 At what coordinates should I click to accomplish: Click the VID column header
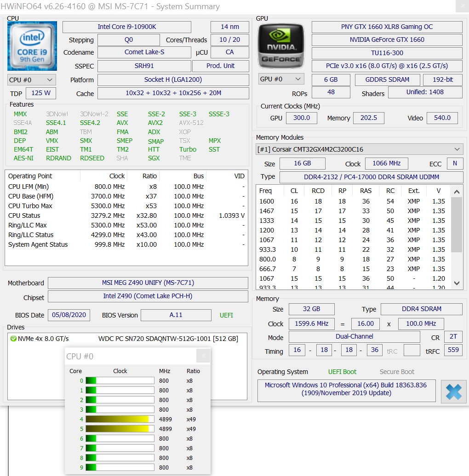pyautogui.click(x=240, y=176)
